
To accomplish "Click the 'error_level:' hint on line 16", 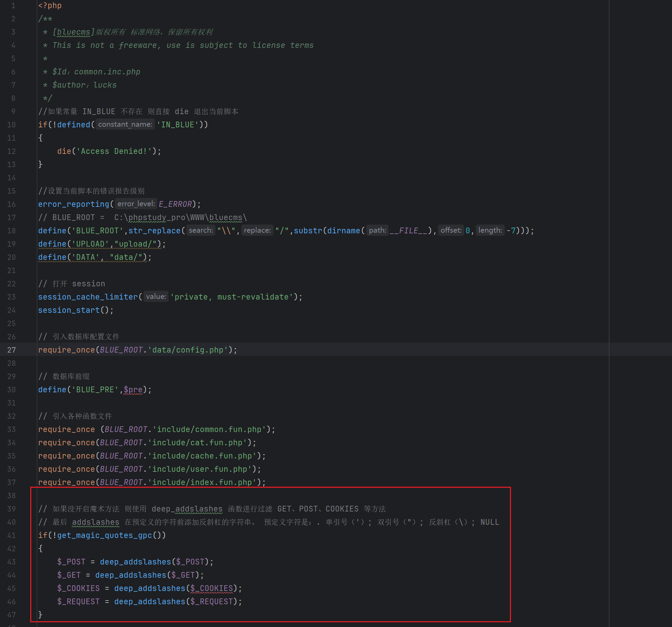I will [x=136, y=204].
